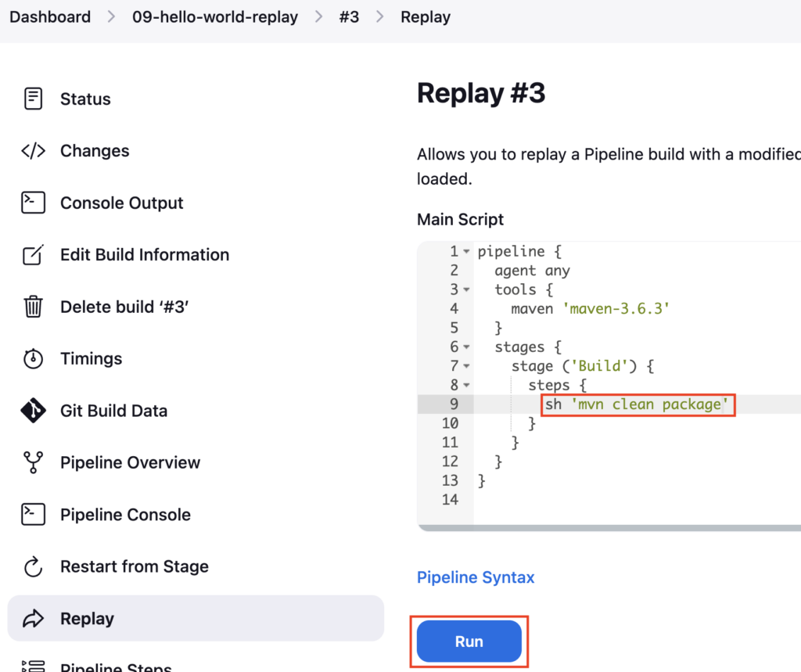This screenshot has width=801, height=672.
Task: Collapse the steps block fold arrow on line 8
Action: pyautogui.click(x=466, y=386)
